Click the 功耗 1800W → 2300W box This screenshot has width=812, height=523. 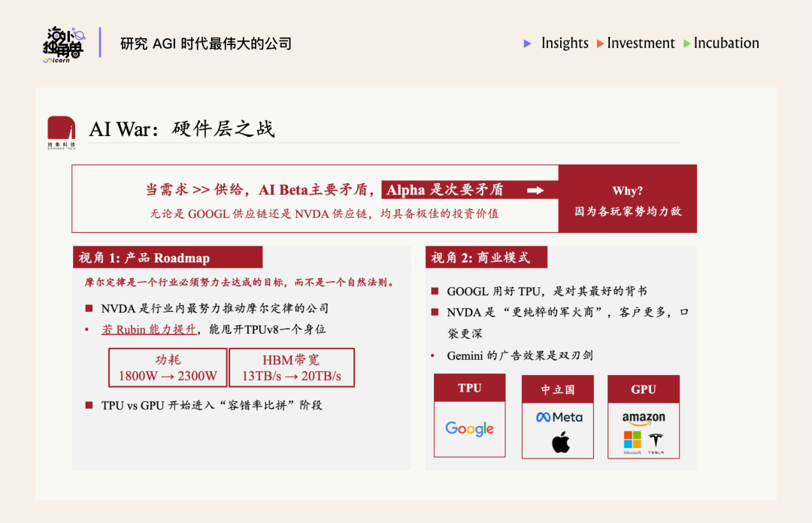(x=168, y=367)
